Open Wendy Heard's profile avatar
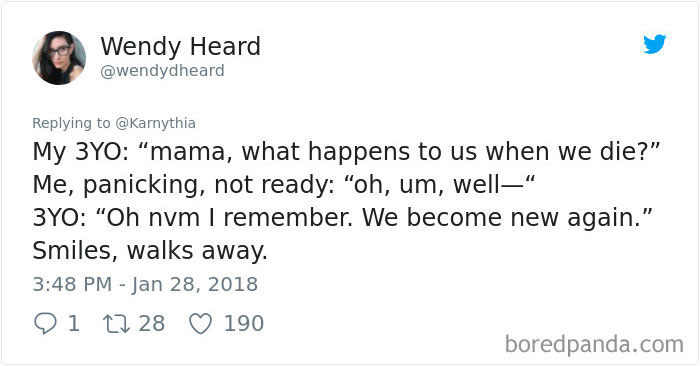This screenshot has height=366, width=700. pos(59,58)
